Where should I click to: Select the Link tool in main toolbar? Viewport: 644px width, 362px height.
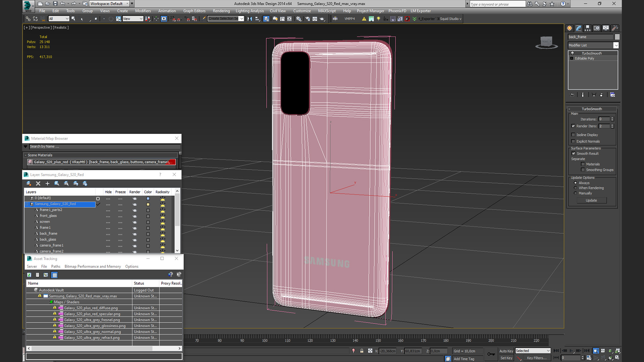tap(28, 19)
